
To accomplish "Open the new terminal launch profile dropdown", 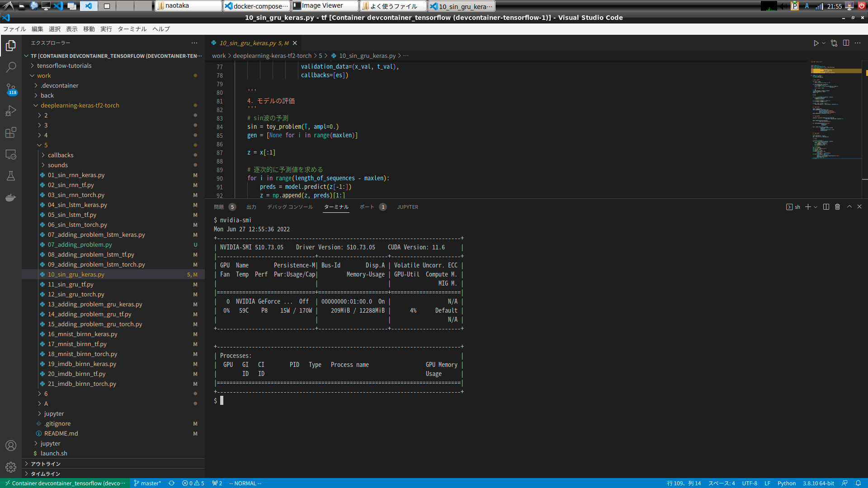I will [816, 207].
